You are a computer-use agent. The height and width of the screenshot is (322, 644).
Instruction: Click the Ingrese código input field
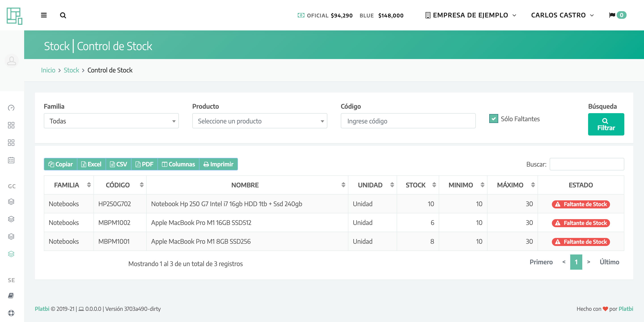408,121
